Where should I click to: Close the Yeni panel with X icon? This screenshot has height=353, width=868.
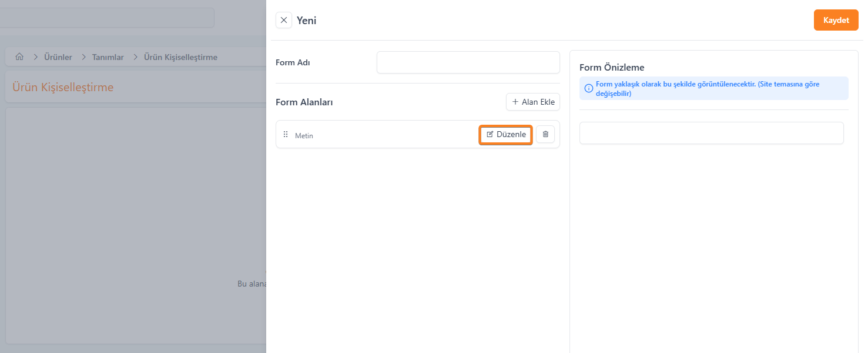pos(284,20)
